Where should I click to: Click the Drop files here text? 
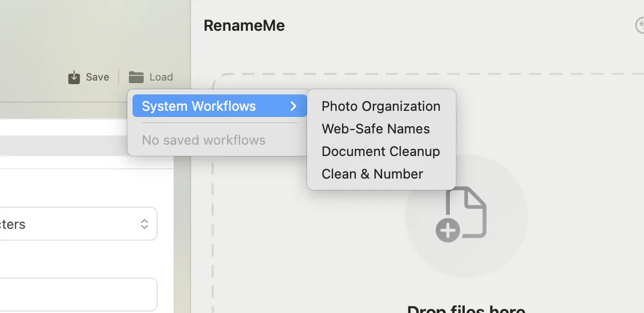coord(466,308)
